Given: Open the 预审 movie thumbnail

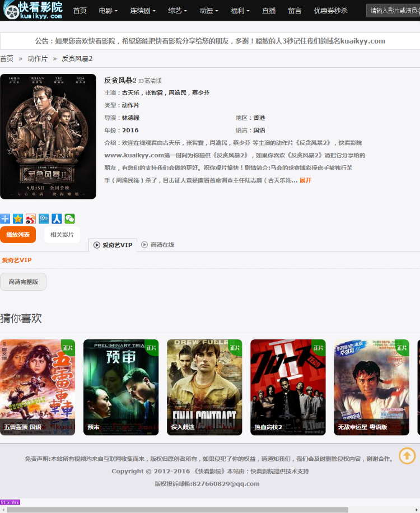Looking at the screenshot, I should [x=121, y=388].
